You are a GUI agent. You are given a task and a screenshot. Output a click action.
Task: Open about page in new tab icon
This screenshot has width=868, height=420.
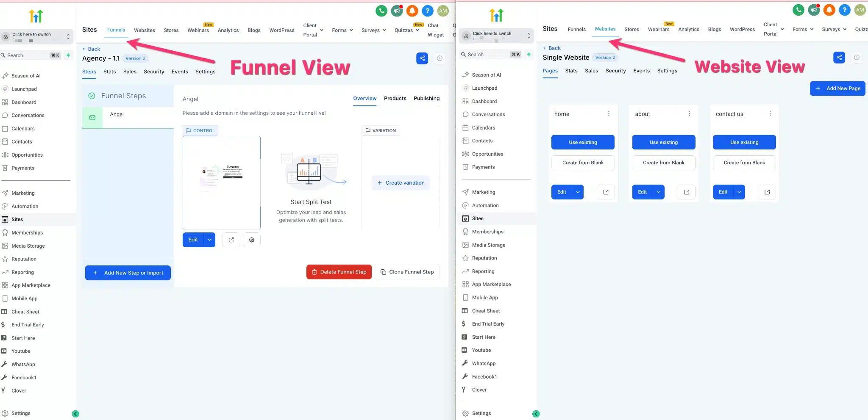(687, 192)
